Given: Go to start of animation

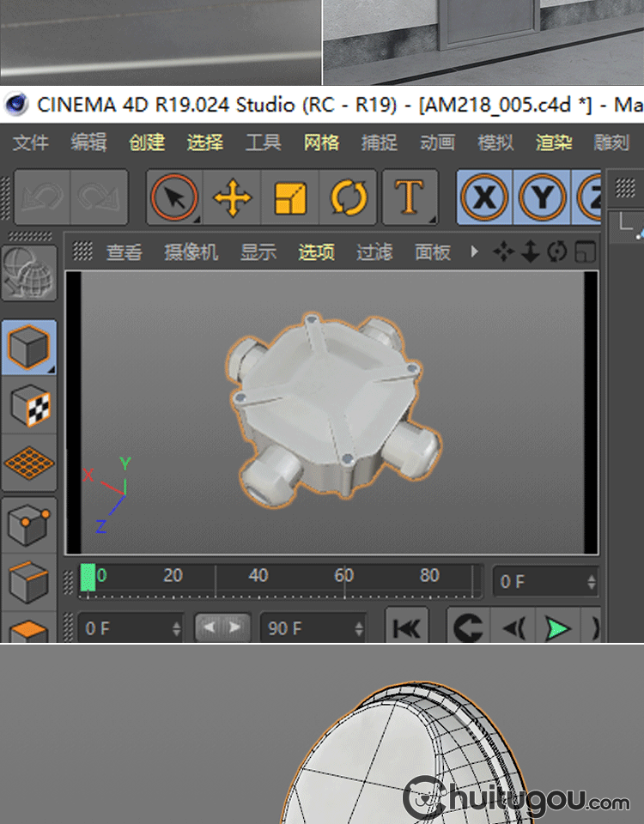Looking at the screenshot, I should 407,627.
